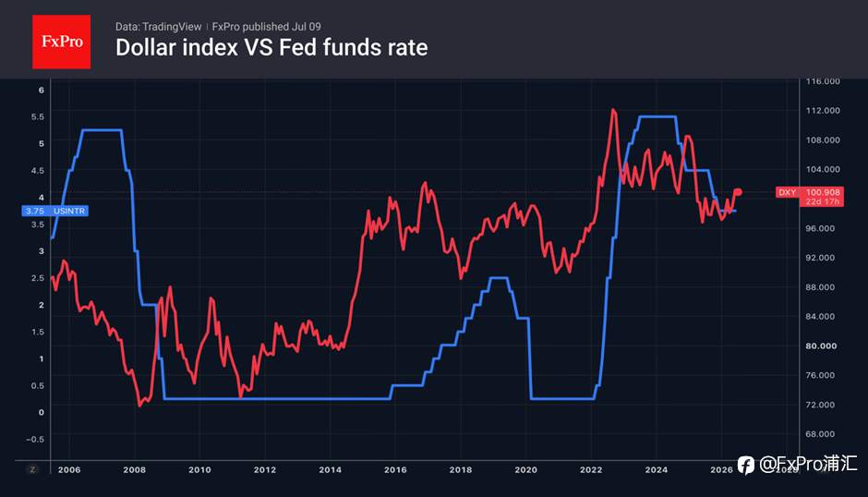Screen dimensions: 868x497
Task: Click the 5.5 value on the left rate scale
Action: (38, 117)
